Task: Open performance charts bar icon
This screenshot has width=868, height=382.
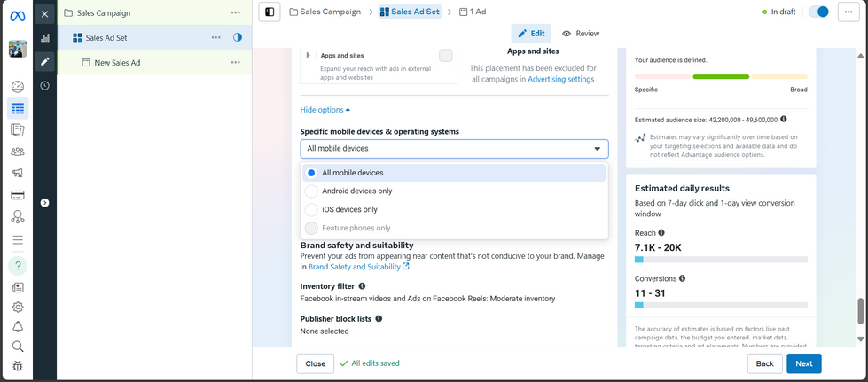Action: tap(45, 38)
